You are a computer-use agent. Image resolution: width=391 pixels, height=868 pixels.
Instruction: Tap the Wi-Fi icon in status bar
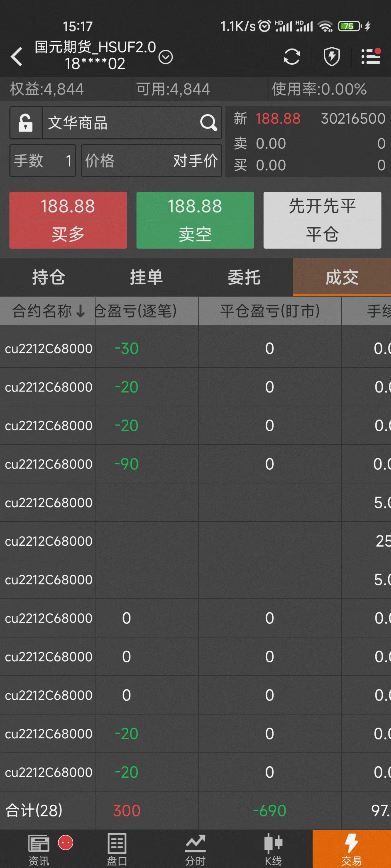[326, 26]
